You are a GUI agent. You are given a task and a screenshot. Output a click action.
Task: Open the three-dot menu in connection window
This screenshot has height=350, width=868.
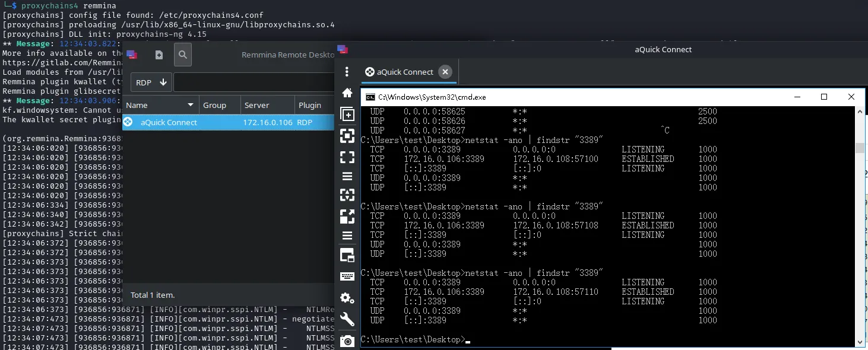[347, 72]
